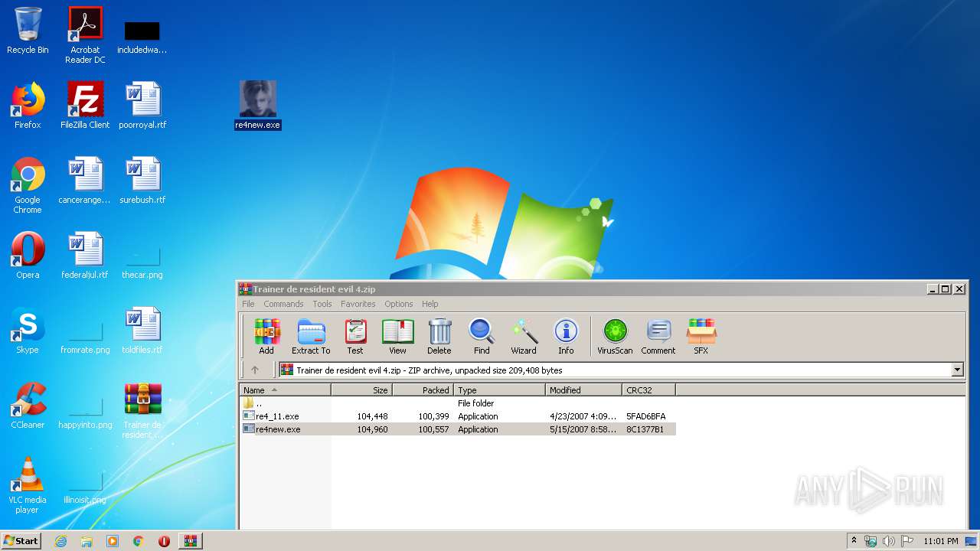Sort by the Type column header
980x551 pixels.
click(x=500, y=390)
